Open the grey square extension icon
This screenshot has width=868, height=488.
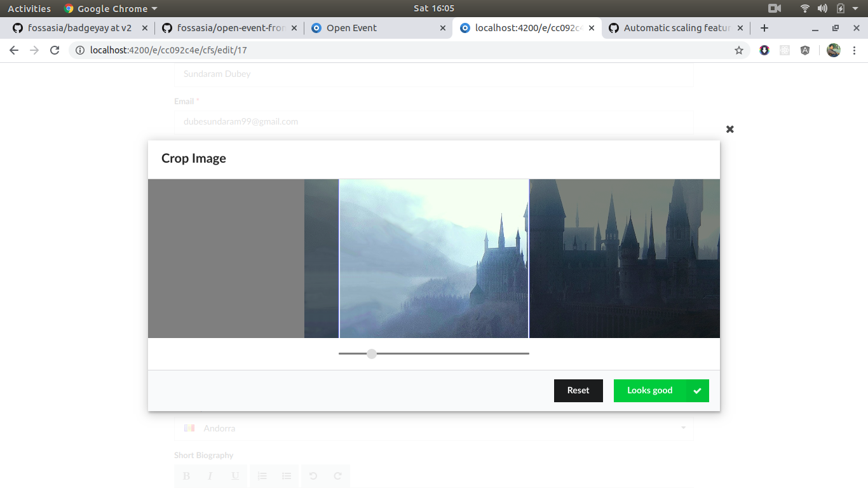(x=785, y=50)
